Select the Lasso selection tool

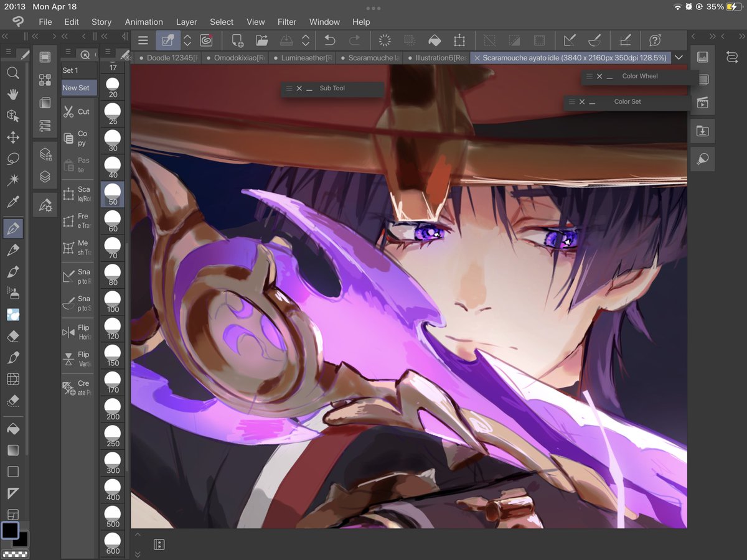click(x=12, y=159)
